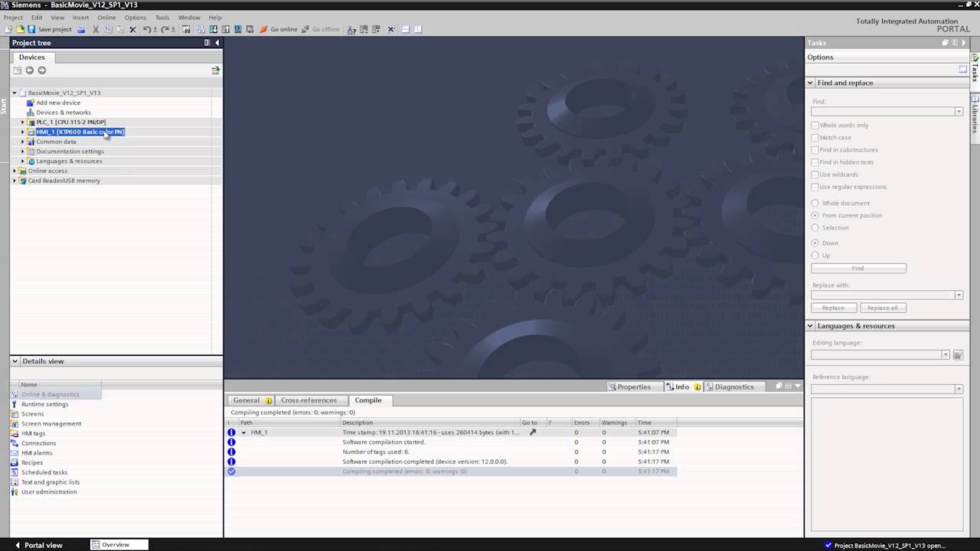
Task: Click the Download to device icon
Action: 214,29
